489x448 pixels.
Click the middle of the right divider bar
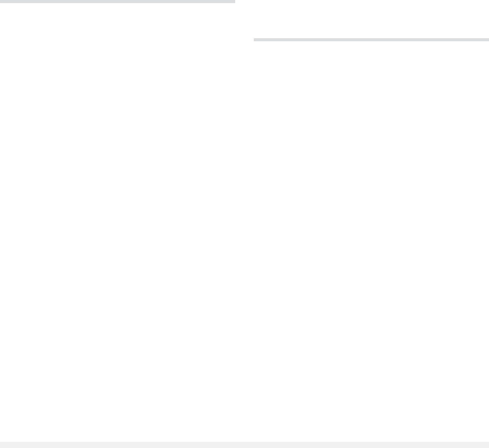[371, 40]
